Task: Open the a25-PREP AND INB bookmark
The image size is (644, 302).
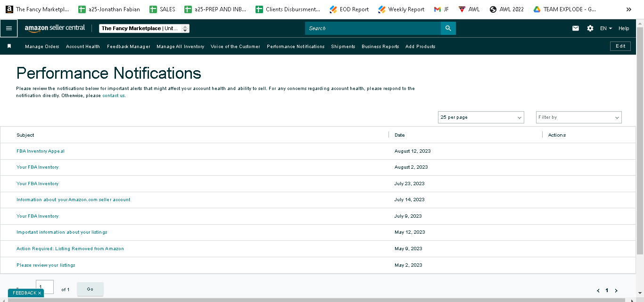Action: click(215, 9)
